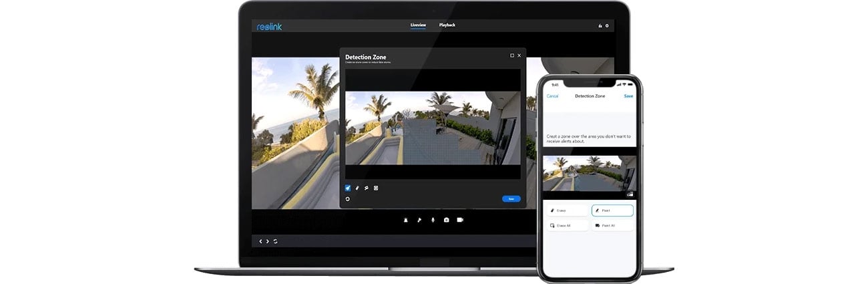Image resolution: width=868 pixels, height=284 pixels.
Task: Take a snapshot with the camera icon
Action: pyautogui.click(x=446, y=220)
